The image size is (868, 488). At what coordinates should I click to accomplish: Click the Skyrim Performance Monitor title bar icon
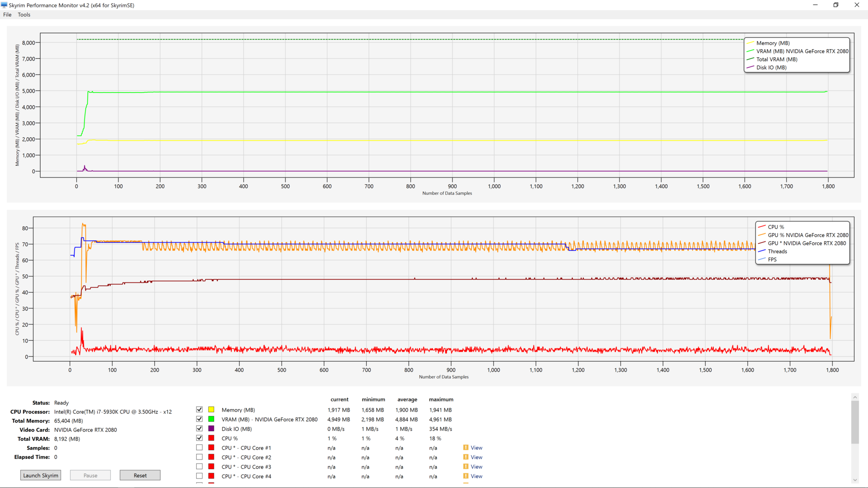click(x=5, y=5)
